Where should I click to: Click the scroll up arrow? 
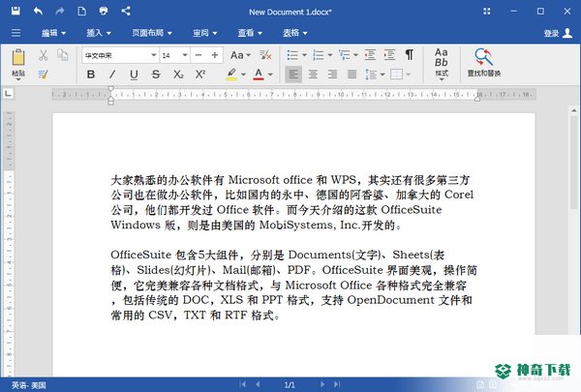click(x=573, y=110)
